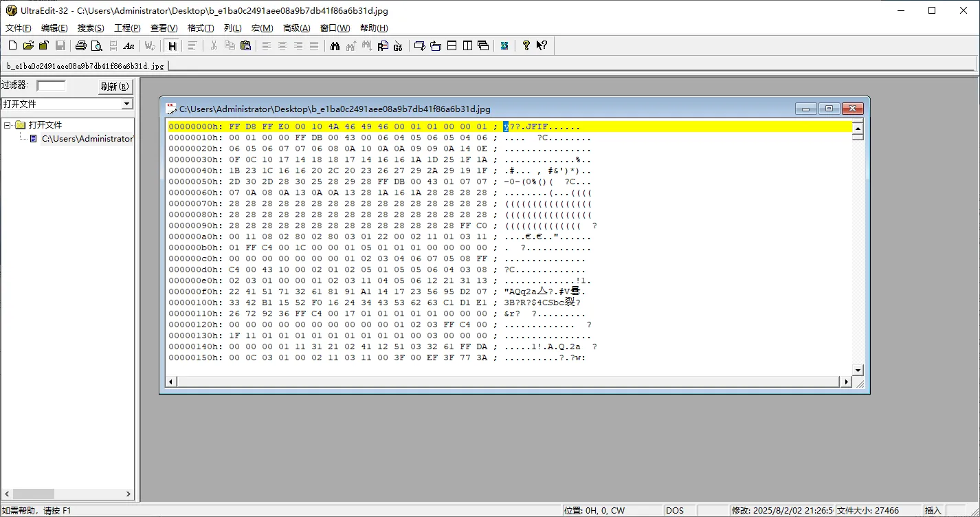Toggle the tile vertical windows button
The image size is (980, 517).
tap(467, 45)
